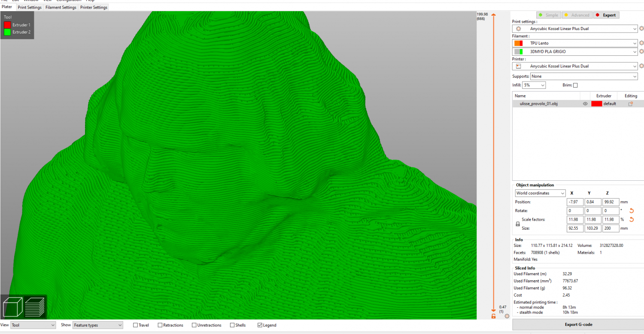Screen dimensions: 644x334
Task: Click the Extruder 1 red color swatch
Action: (7, 25)
